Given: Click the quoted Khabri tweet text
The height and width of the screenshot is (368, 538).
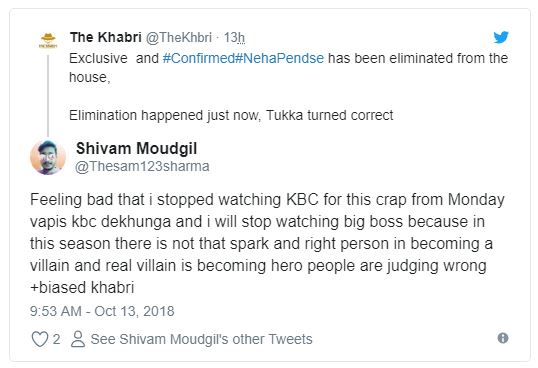Looking at the screenshot, I should click(x=288, y=87).
